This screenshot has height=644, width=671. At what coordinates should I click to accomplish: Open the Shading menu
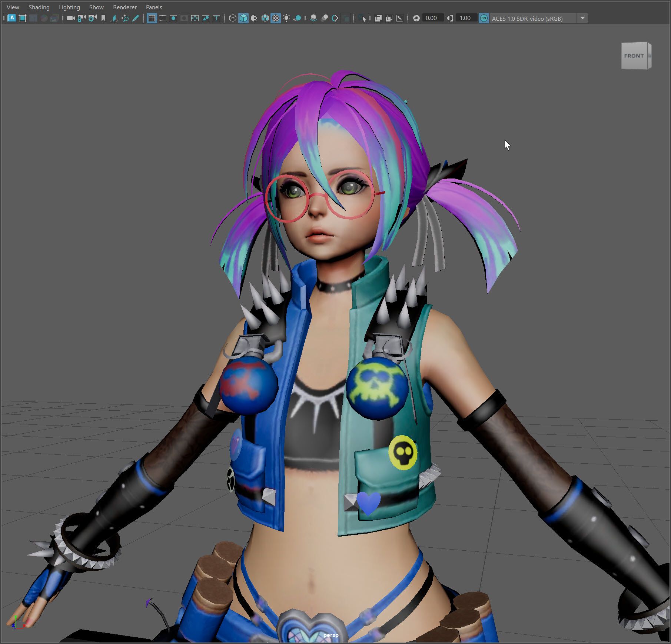(x=39, y=7)
